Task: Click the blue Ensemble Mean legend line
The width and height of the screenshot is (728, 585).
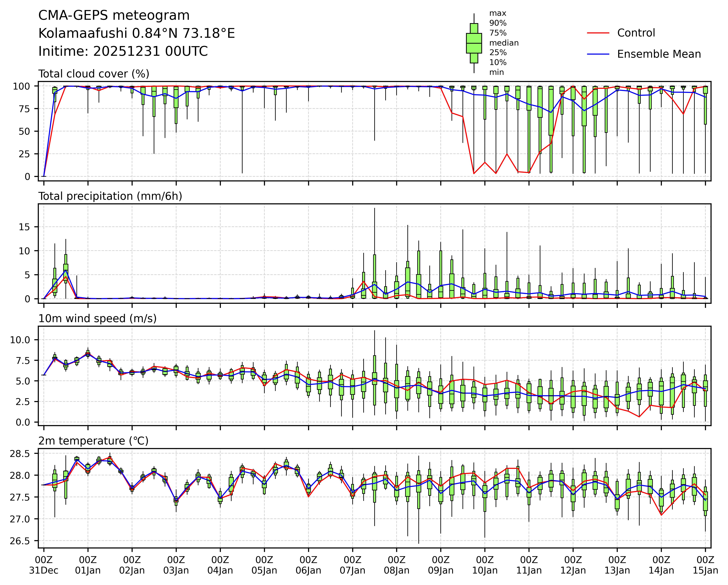Action: tap(598, 54)
